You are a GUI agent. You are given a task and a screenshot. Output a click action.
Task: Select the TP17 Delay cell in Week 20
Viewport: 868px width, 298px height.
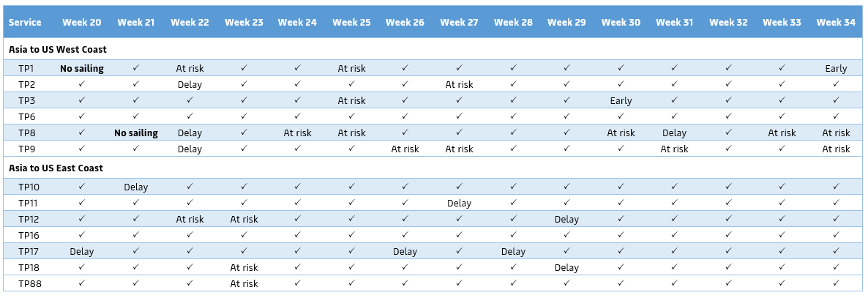pyautogui.click(x=82, y=252)
